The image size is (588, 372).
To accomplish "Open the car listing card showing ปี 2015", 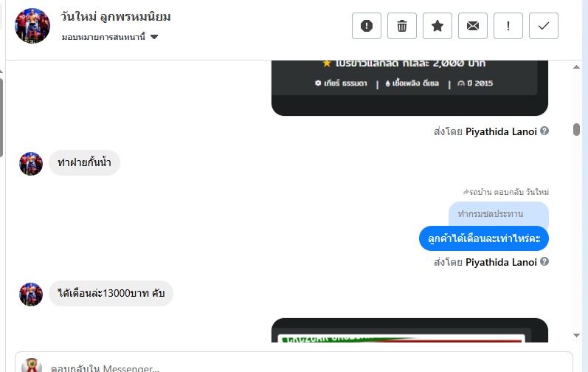I will [x=409, y=88].
